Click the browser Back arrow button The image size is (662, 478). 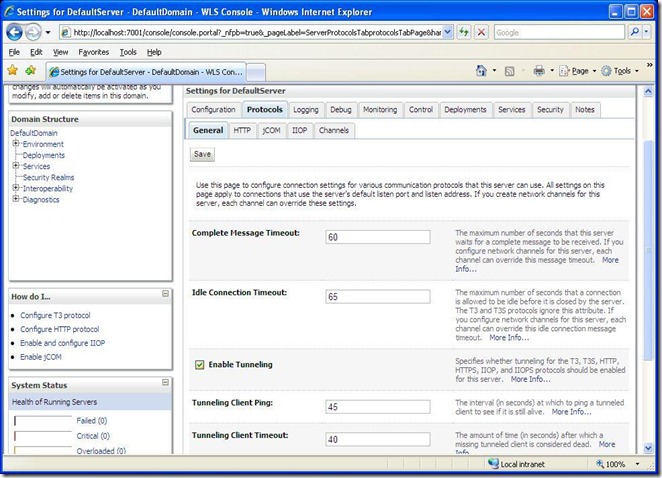point(14,33)
